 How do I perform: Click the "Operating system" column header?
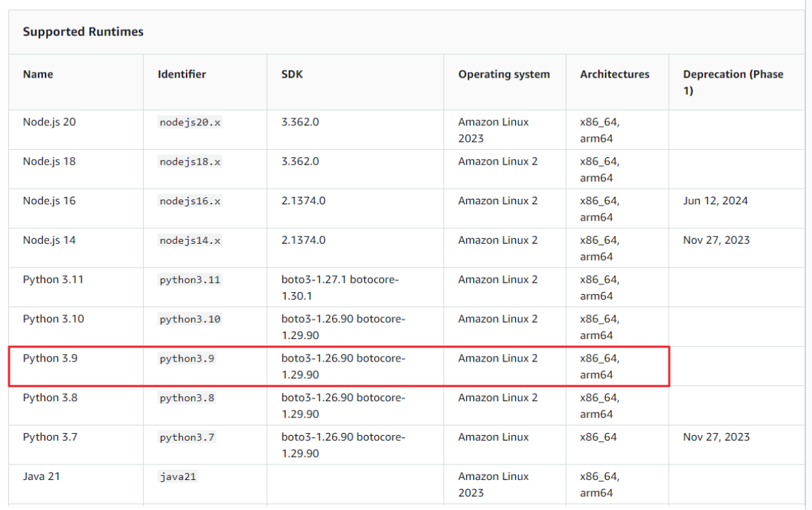[504, 74]
